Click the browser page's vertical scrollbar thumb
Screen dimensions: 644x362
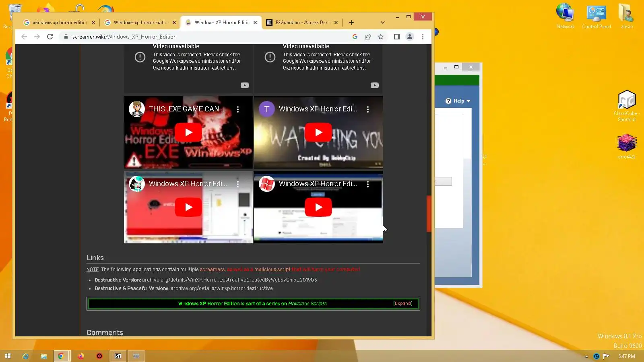(x=429, y=214)
